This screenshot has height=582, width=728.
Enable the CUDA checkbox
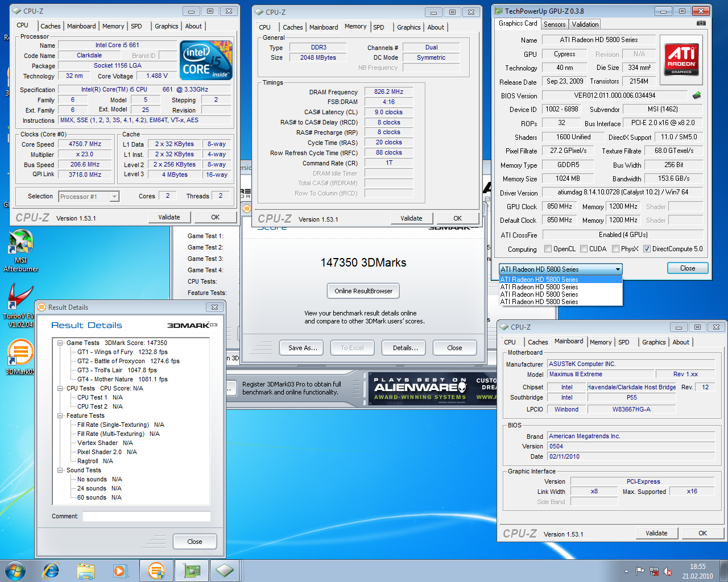584,249
